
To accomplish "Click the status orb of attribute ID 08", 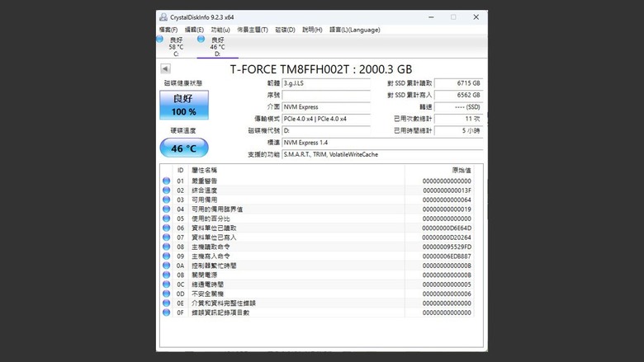I will click(x=166, y=247).
